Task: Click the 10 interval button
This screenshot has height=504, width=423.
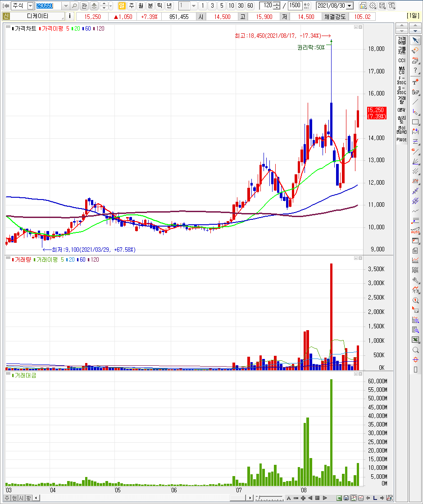Action: tap(231, 5)
